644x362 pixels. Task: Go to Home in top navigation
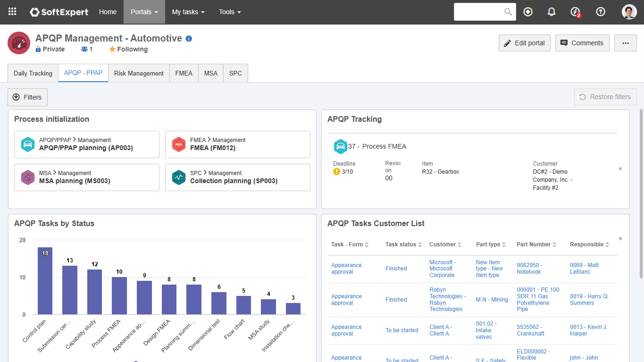(x=108, y=12)
